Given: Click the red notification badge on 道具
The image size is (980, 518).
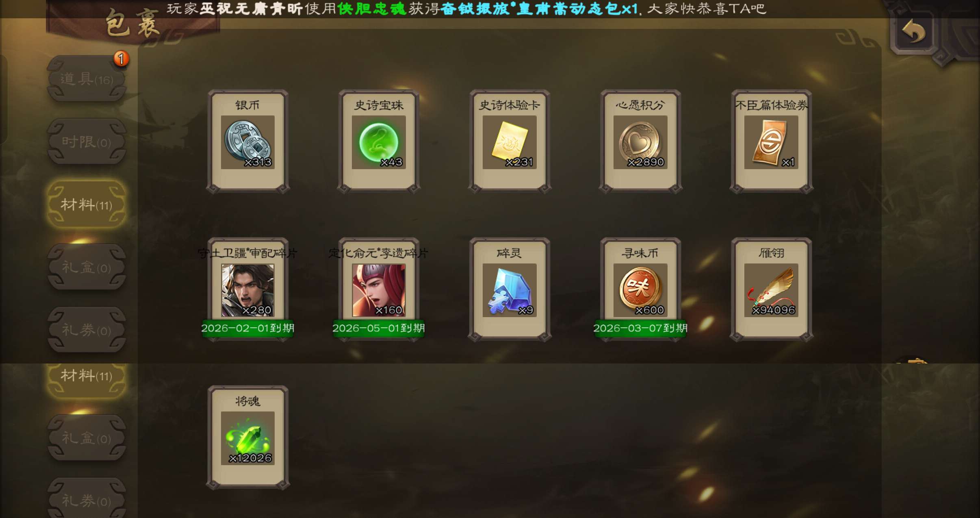Looking at the screenshot, I should (121, 59).
